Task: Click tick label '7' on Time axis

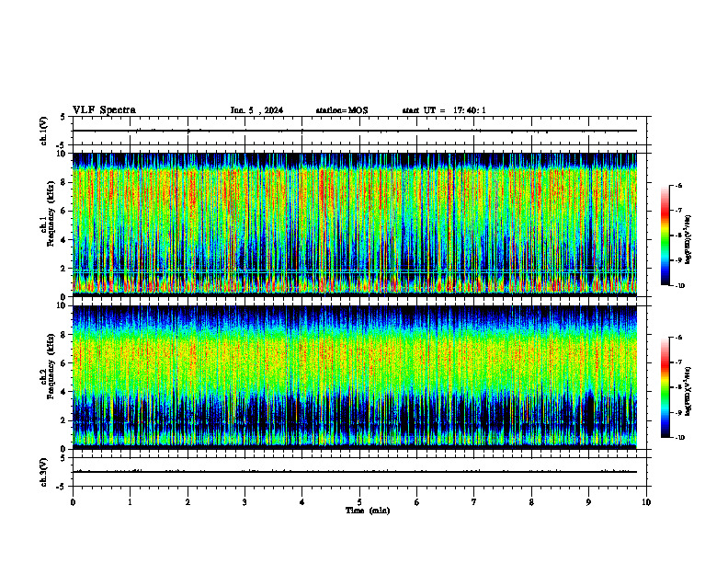Action: (474, 502)
